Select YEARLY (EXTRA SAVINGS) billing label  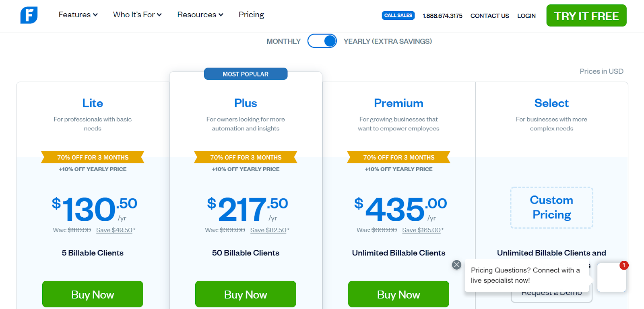tap(388, 41)
